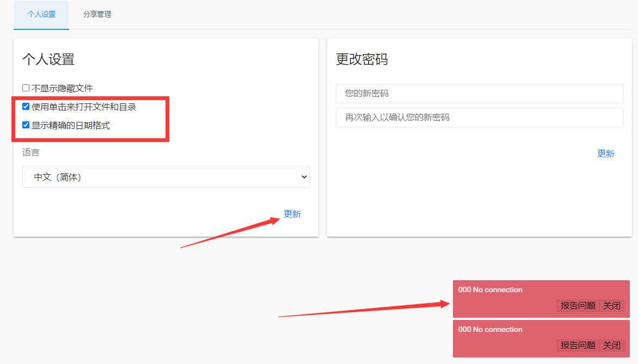The height and width of the screenshot is (364, 638).
Task: Toggle 显示精确的日期格式 checkbox
Action: (x=26, y=125)
